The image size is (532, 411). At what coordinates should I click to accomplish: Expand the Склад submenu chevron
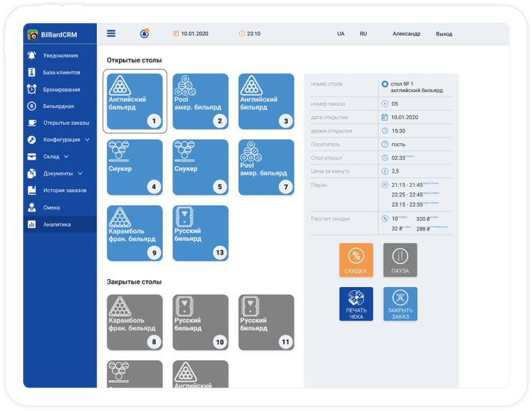coord(66,157)
